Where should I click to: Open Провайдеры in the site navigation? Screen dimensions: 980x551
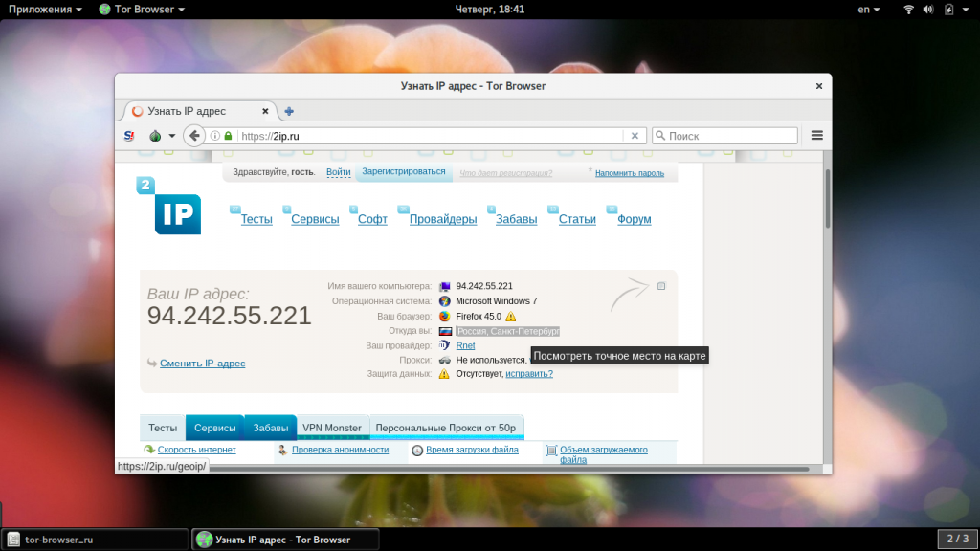point(443,219)
